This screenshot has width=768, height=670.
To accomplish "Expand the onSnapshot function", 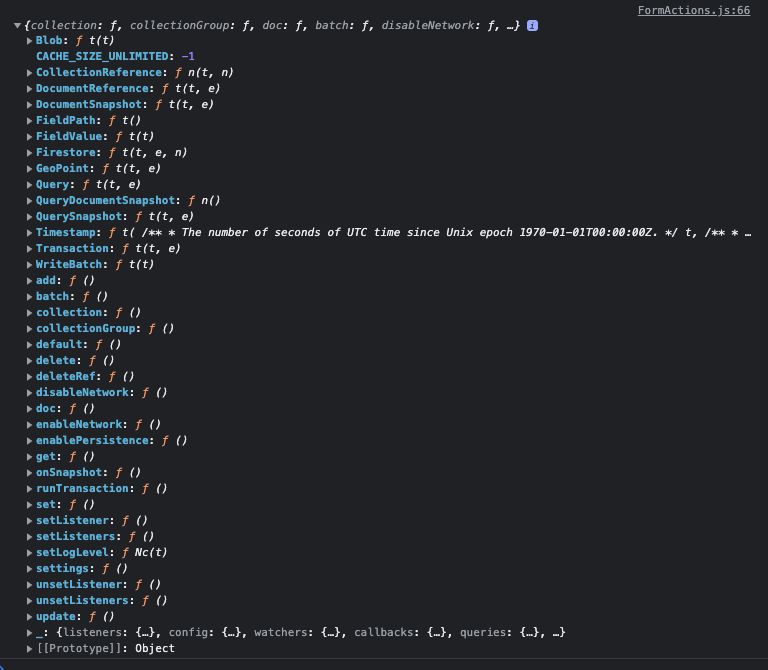I will coord(29,473).
